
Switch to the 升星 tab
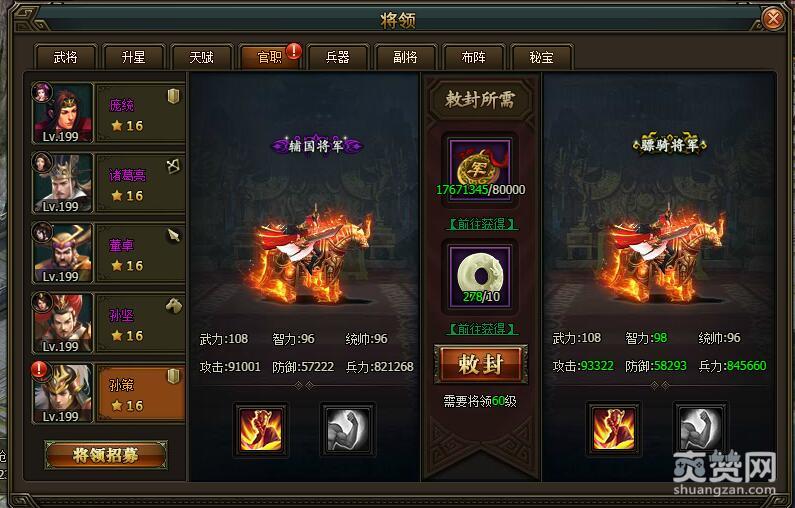tap(133, 57)
